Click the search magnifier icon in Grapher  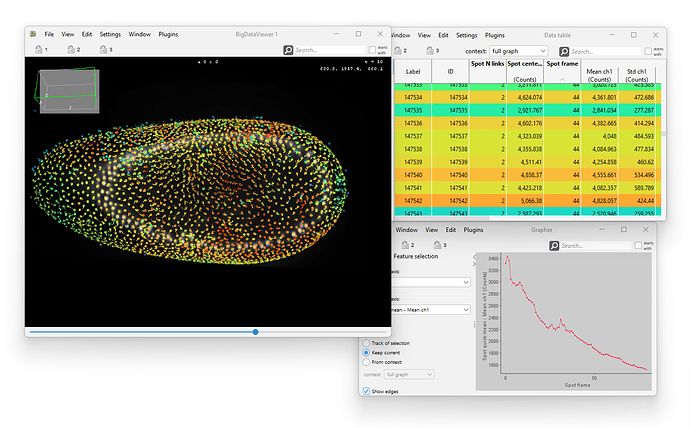point(554,245)
